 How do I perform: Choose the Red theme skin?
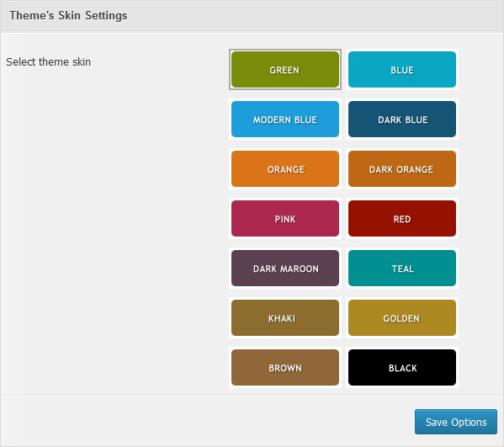402,218
